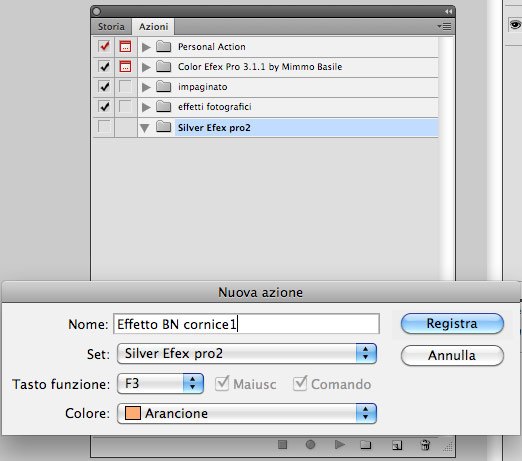
Task: Enable the Silver Efex pro2 checkbox
Action: pos(104,127)
